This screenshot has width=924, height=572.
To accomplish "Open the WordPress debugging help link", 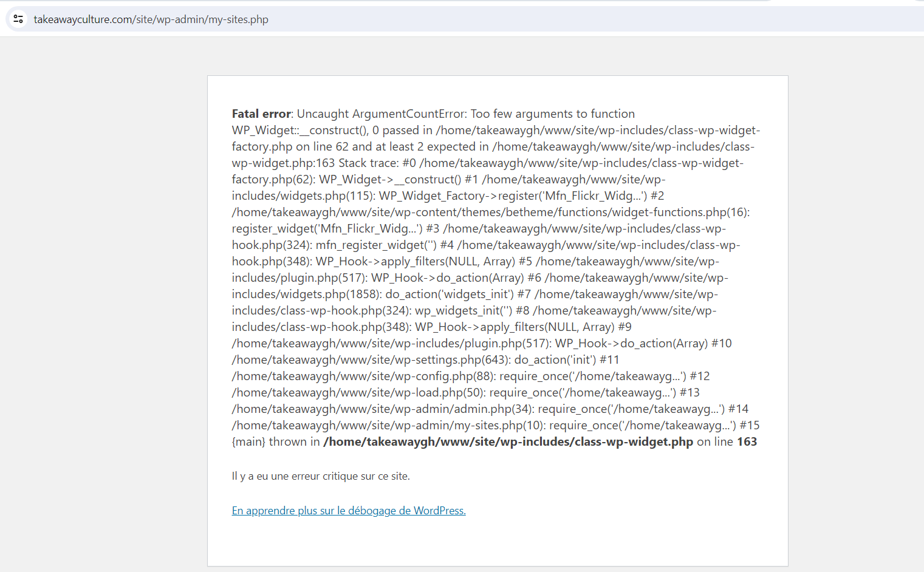I will click(x=349, y=511).
